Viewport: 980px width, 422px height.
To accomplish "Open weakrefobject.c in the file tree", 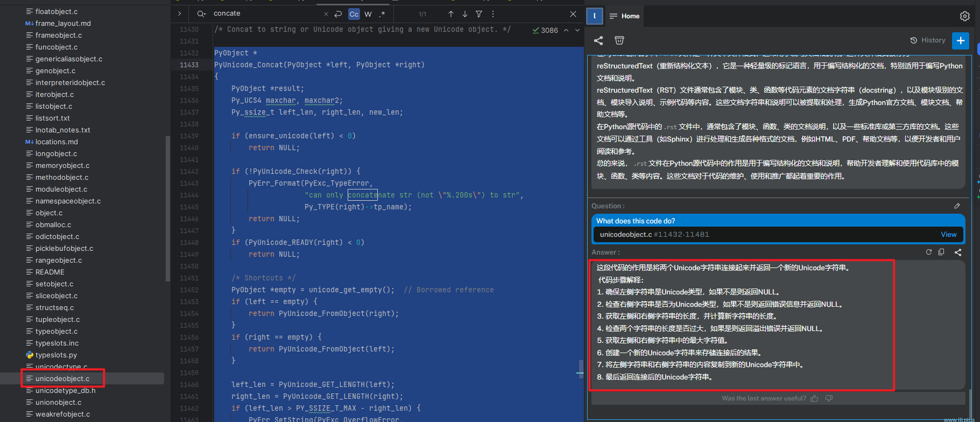I will 62,414.
